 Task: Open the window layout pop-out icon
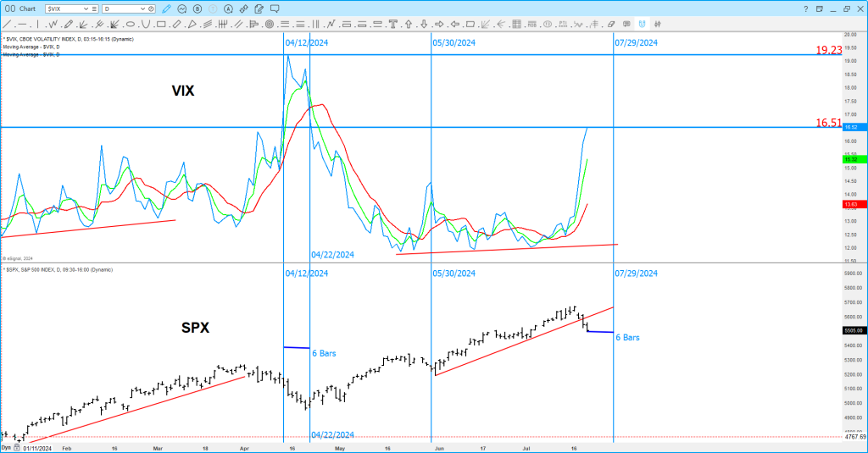point(820,8)
